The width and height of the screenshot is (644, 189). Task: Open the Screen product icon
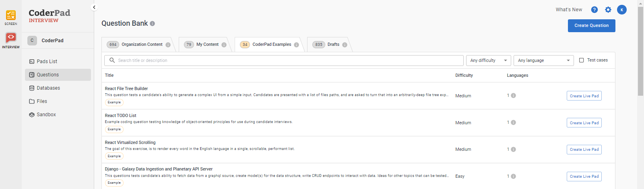tap(11, 17)
